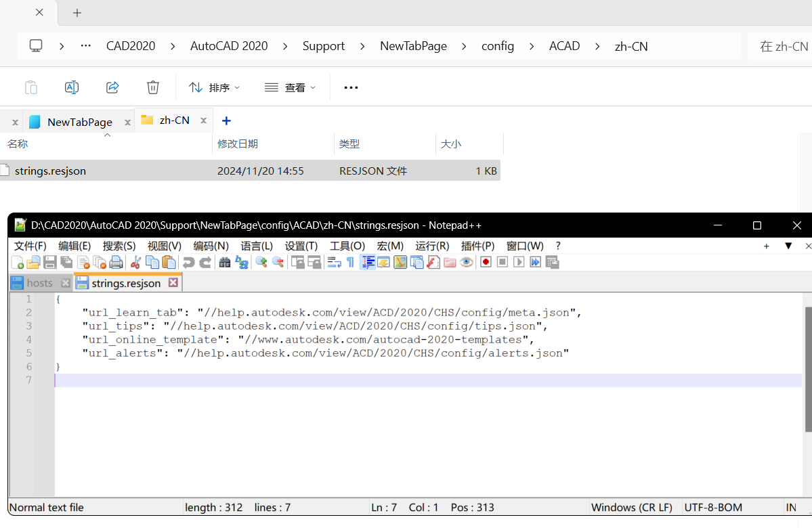This screenshot has width=812, height=528.
Task: Select the Save All toolbar icon
Action: pyautogui.click(x=66, y=262)
